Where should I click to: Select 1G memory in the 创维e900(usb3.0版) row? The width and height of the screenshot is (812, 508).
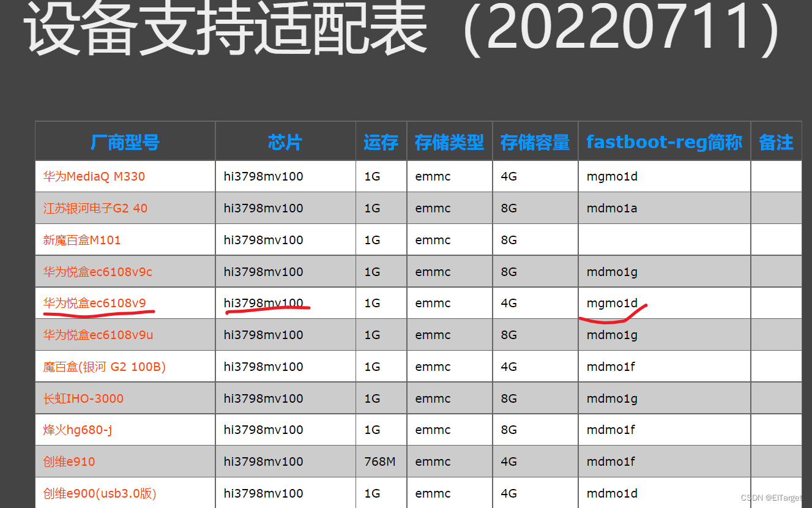[372, 493]
